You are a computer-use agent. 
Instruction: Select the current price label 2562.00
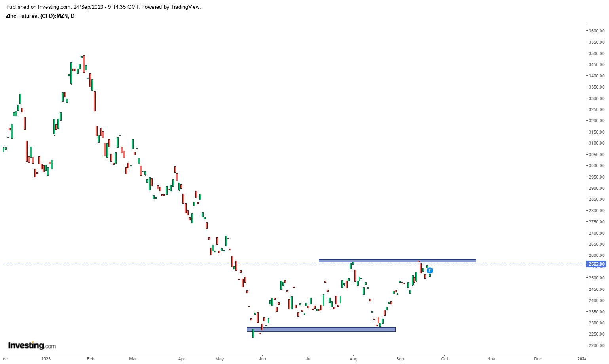click(x=596, y=264)
